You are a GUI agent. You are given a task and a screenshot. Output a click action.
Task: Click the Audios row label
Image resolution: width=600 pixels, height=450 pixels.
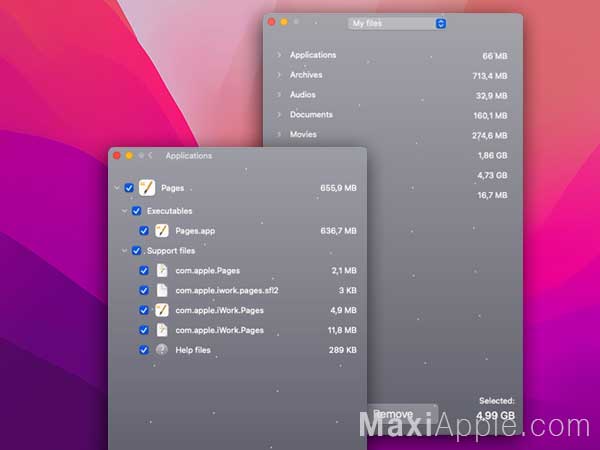(303, 95)
